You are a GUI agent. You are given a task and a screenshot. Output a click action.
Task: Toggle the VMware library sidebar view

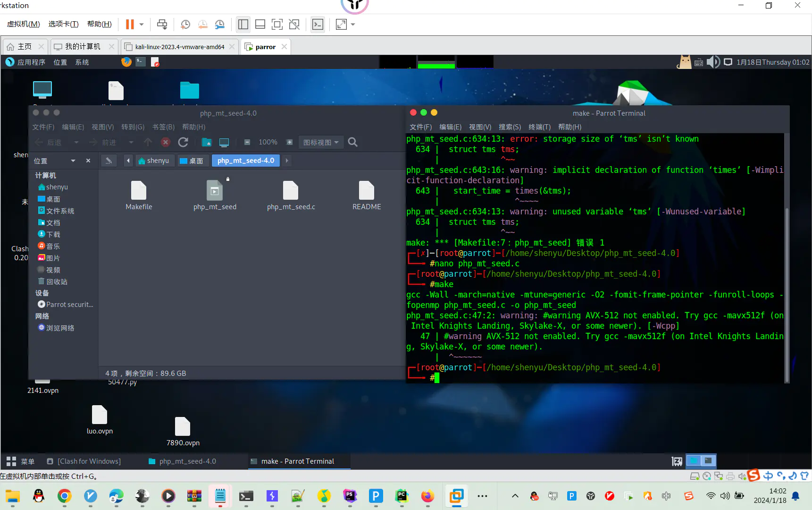pos(243,24)
